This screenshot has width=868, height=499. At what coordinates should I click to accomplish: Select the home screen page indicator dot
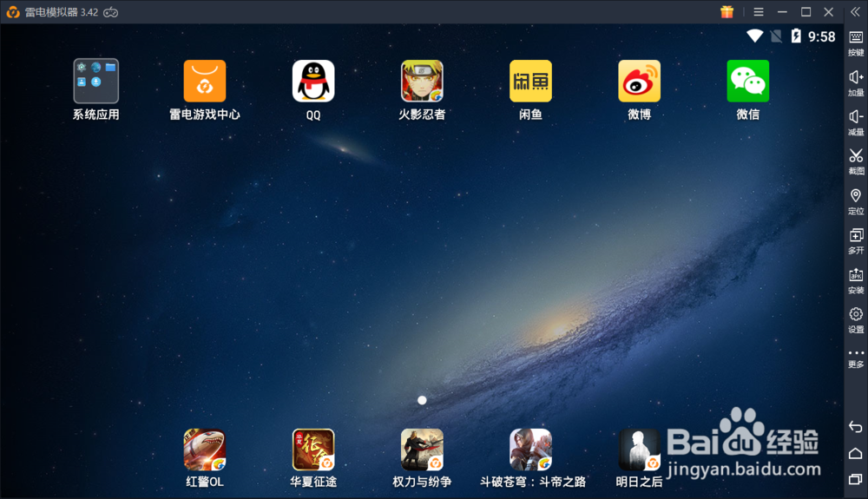coord(422,400)
